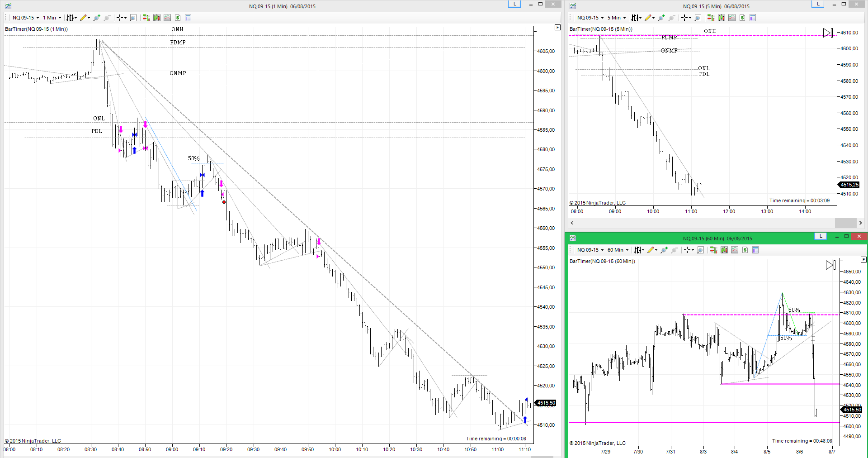Viewport: 868px width, 458px height.
Task: Open crosshair cursor dropdown in the 5 Min chart
Action: point(686,18)
